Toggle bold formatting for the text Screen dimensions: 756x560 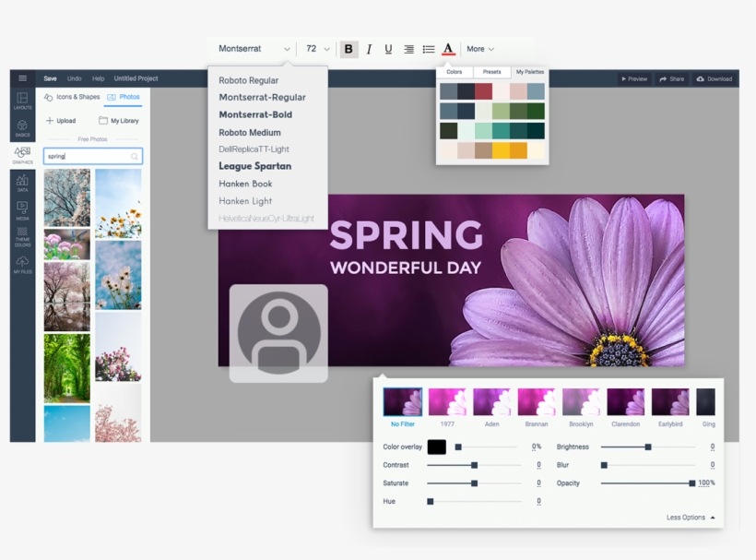349,49
